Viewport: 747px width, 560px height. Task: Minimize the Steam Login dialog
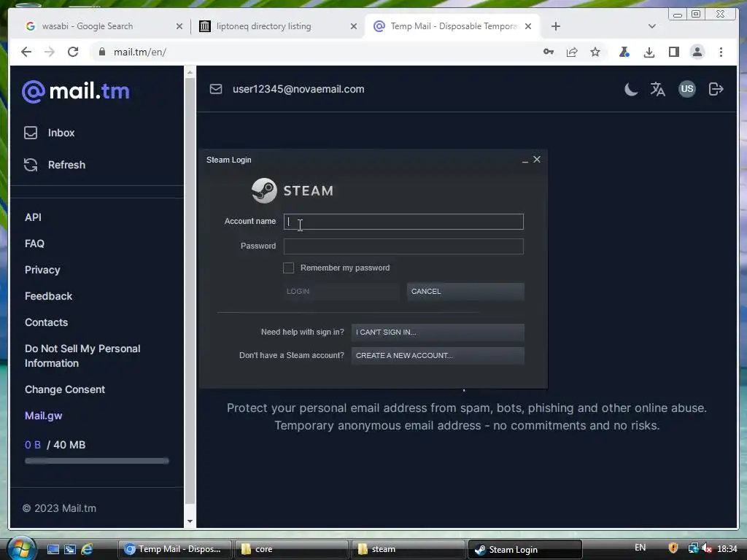pos(525,160)
